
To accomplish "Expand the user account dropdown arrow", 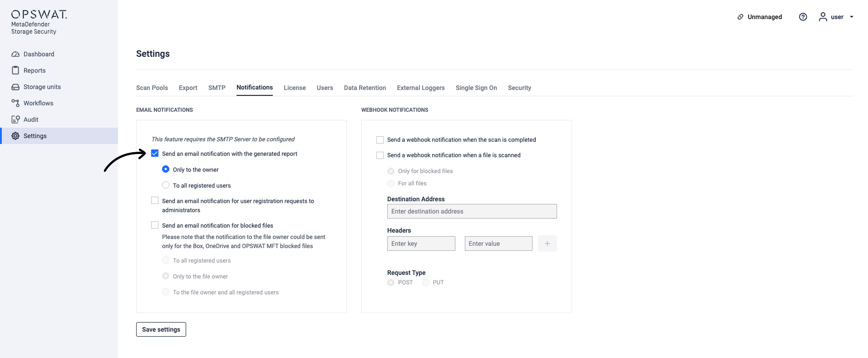I will 852,17.
